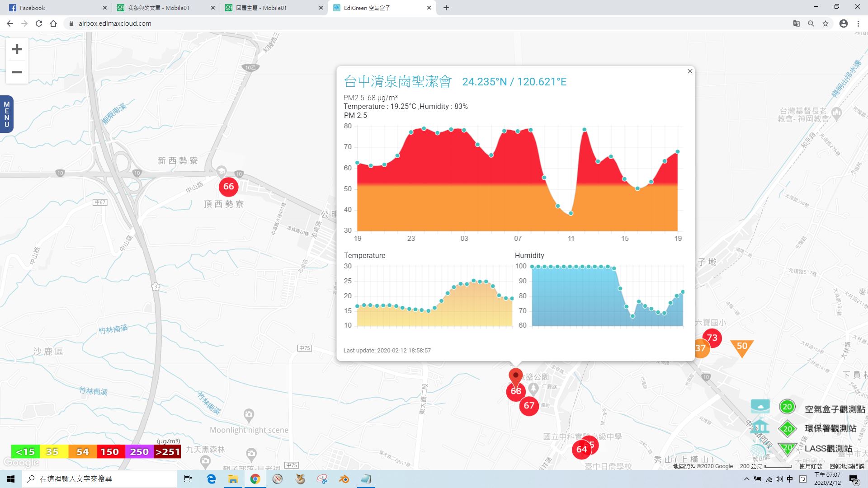This screenshot has height=488, width=868.
Task: Open the 使用條款 terms link
Action: pos(811,466)
